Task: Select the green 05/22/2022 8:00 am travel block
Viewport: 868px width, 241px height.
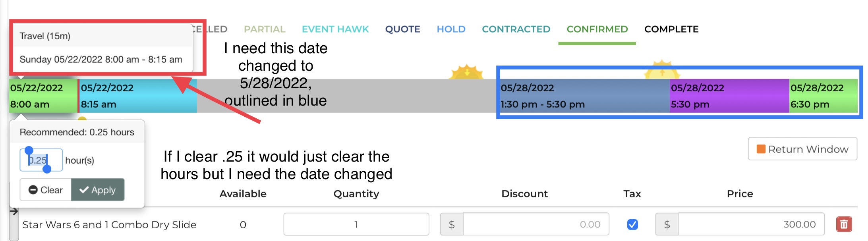Action: (x=43, y=96)
